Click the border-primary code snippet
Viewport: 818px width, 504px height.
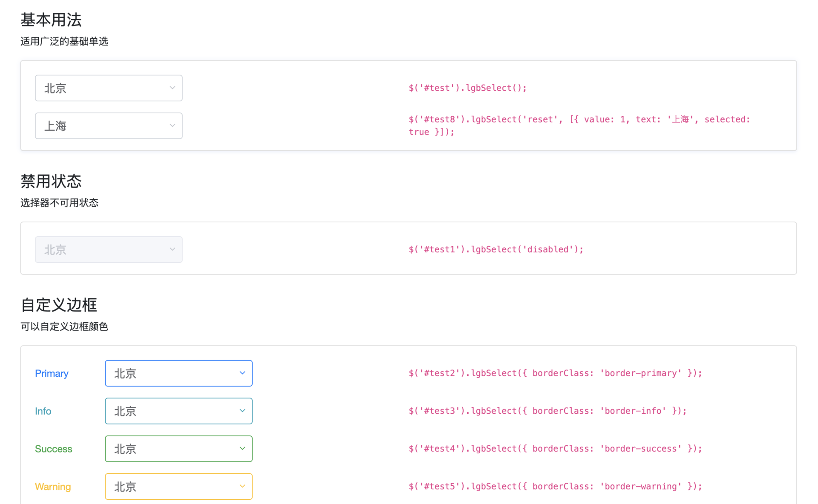555,373
